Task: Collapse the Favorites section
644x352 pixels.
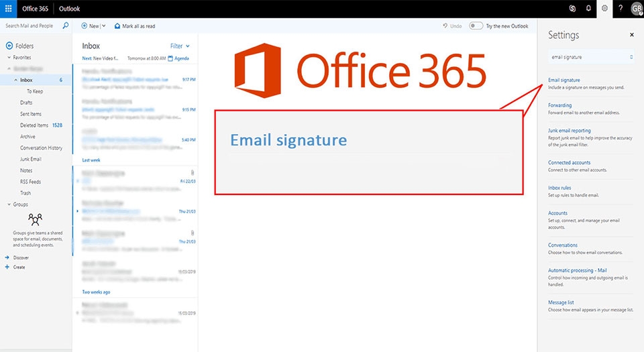Action: tap(9, 58)
